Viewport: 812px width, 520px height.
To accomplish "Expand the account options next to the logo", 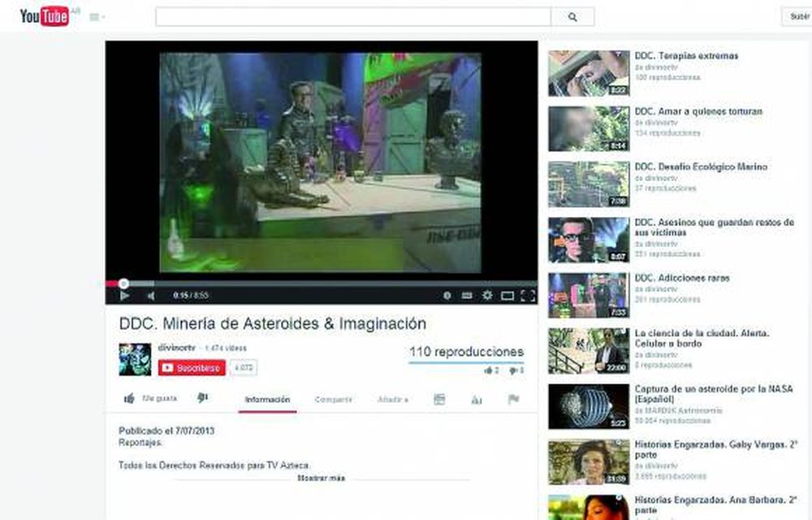I will pos(101,15).
